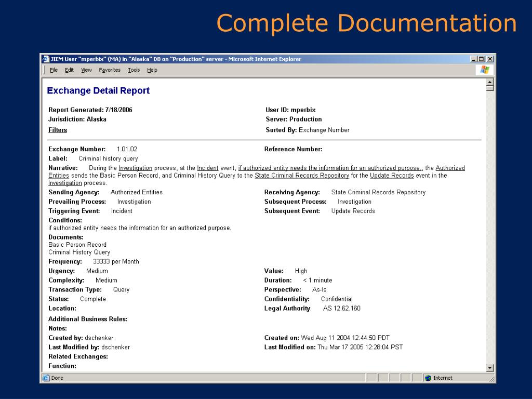Open the Favorites menu

110,70
